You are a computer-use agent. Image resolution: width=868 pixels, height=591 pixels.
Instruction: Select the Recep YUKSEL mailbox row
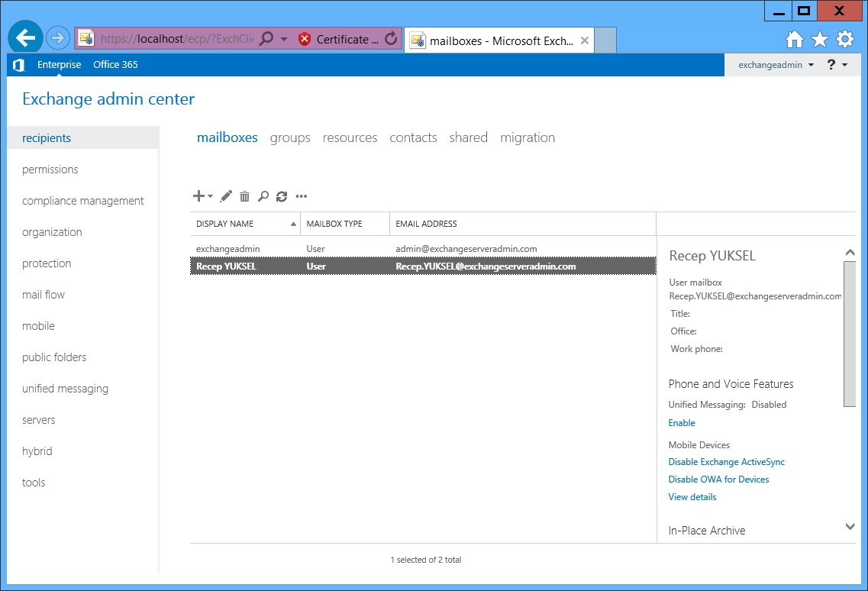(x=424, y=266)
